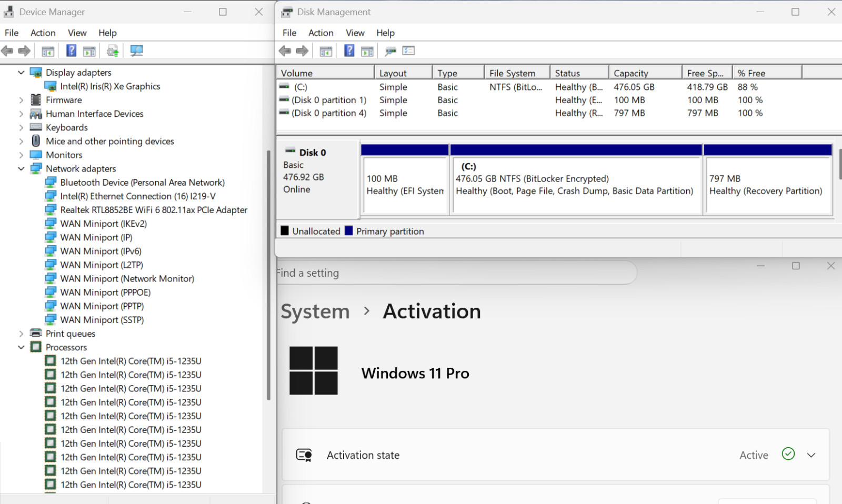Sort by the Capacity column header
The image size is (842, 504).
pyautogui.click(x=646, y=73)
